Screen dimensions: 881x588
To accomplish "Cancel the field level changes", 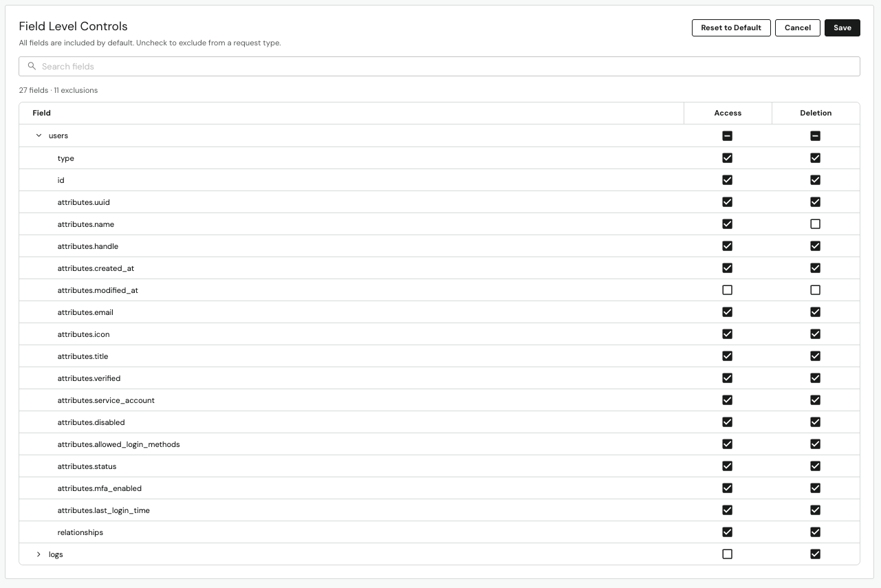I will [x=798, y=28].
